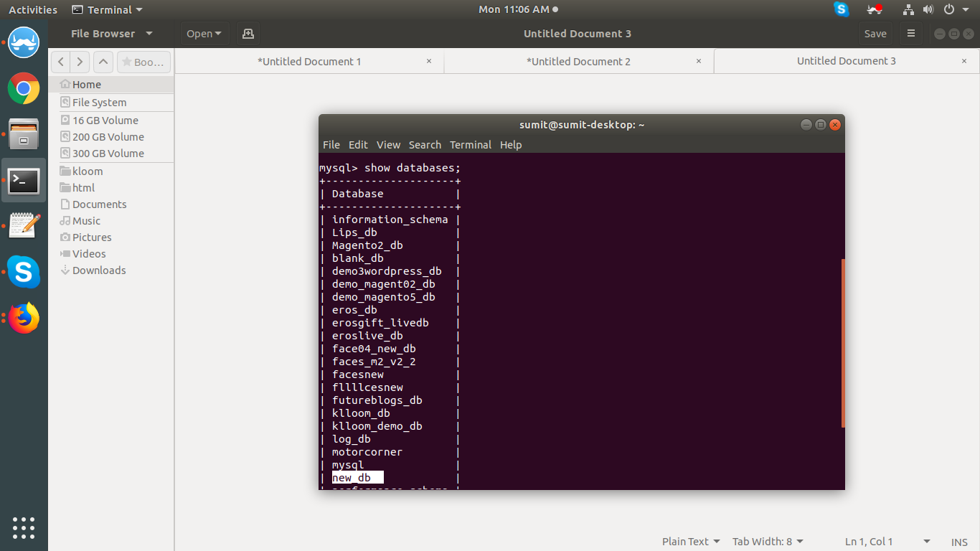This screenshot has width=980, height=551.
Task: Open the clock and calendar in top bar
Action: point(518,9)
